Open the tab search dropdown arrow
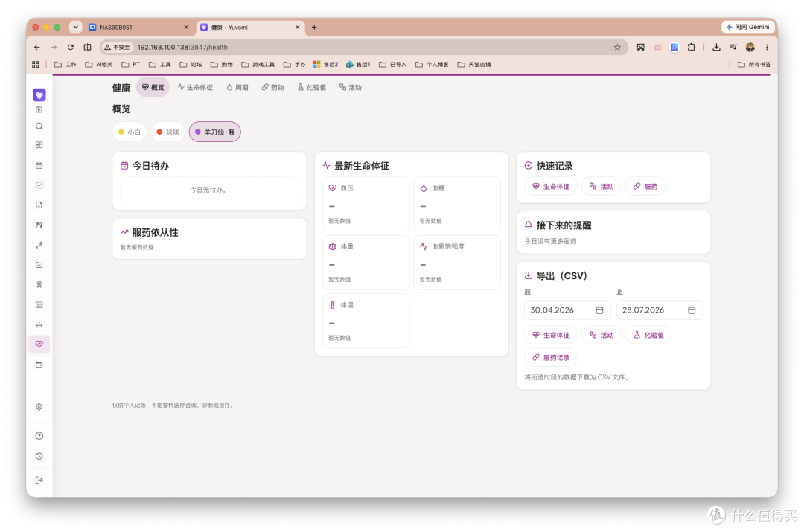Image resolution: width=804 pixels, height=532 pixels. (x=75, y=28)
